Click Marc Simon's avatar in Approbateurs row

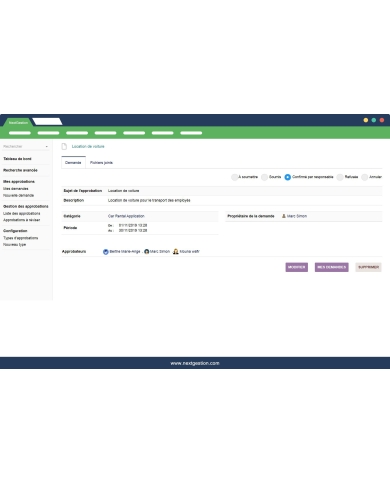point(146,252)
